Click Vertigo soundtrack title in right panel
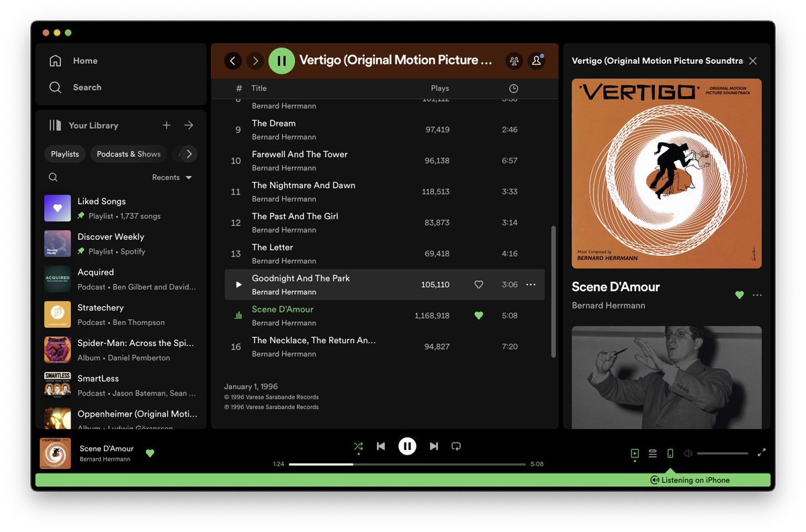 tap(657, 61)
